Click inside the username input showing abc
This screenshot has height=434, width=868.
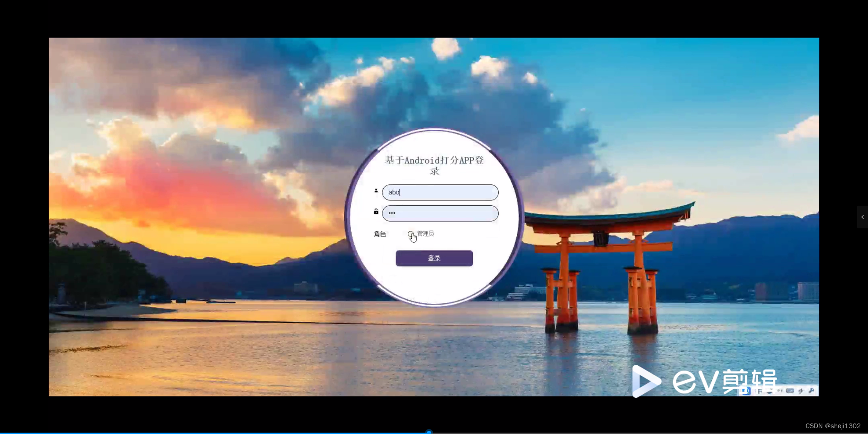[x=440, y=192]
